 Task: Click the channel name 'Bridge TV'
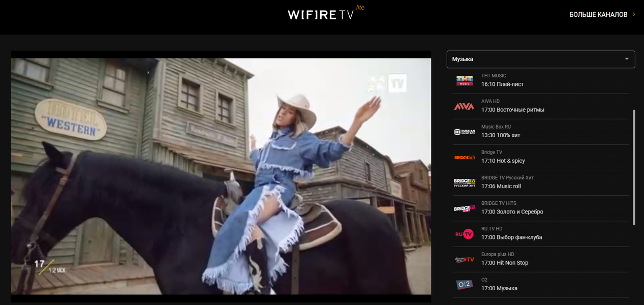point(492,152)
